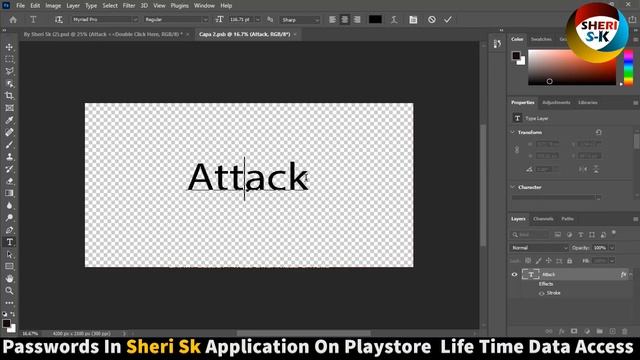Align text right
Screen dimensions: 640x360
point(357,20)
